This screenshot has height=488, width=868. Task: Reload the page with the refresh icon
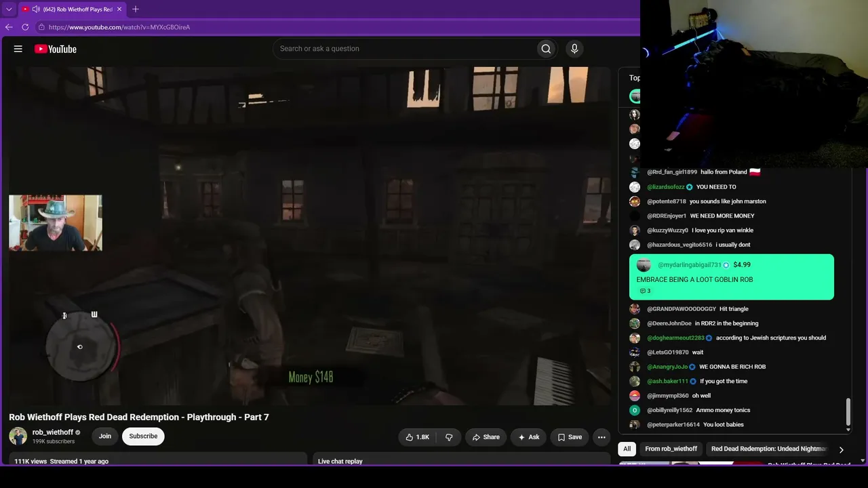(25, 27)
